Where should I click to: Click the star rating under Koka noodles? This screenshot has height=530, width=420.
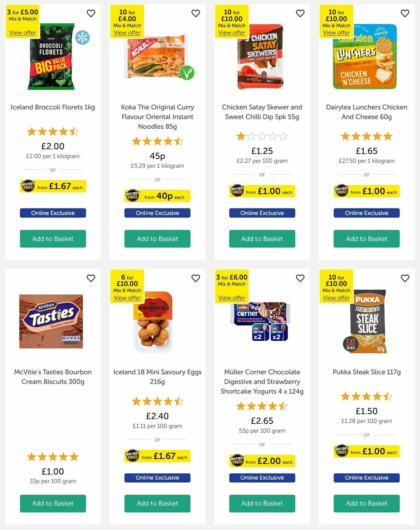pyautogui.click(x=157, y=141)
